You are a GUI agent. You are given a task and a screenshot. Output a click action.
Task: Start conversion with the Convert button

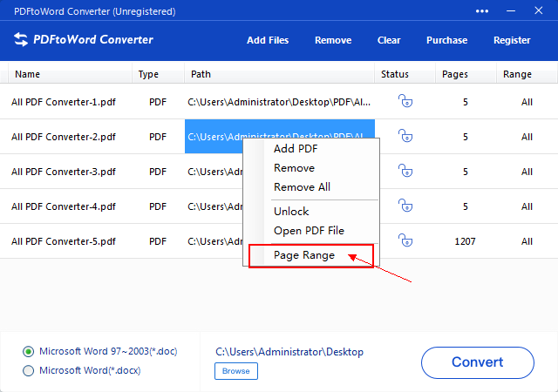coord(478,362)
